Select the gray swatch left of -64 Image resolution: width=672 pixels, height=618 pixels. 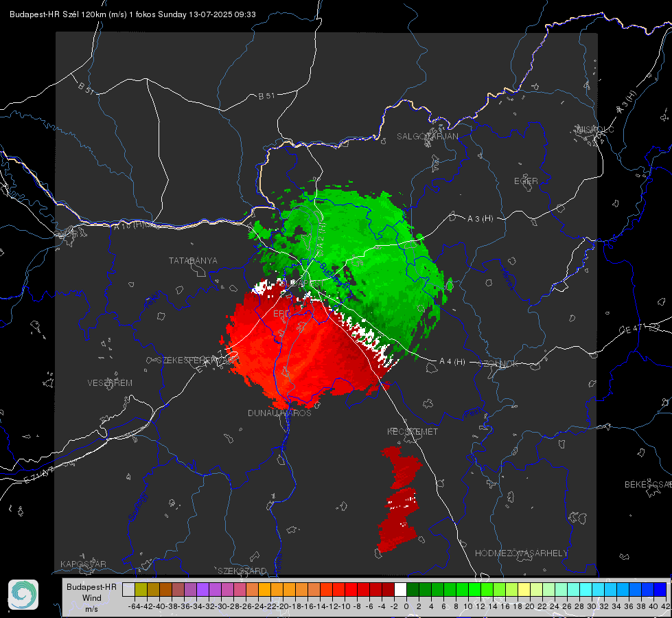tap(128, 590)
